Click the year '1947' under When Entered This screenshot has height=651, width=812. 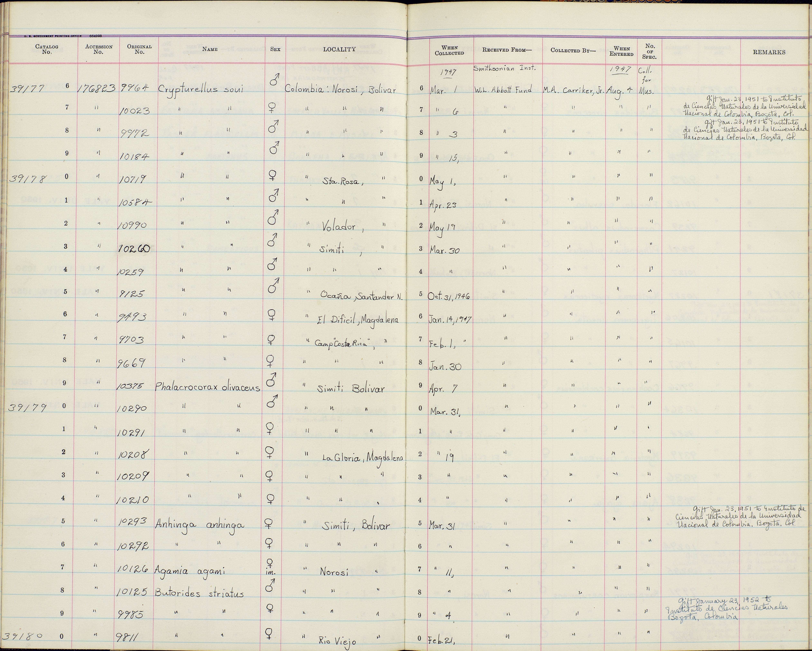point(620,70)
